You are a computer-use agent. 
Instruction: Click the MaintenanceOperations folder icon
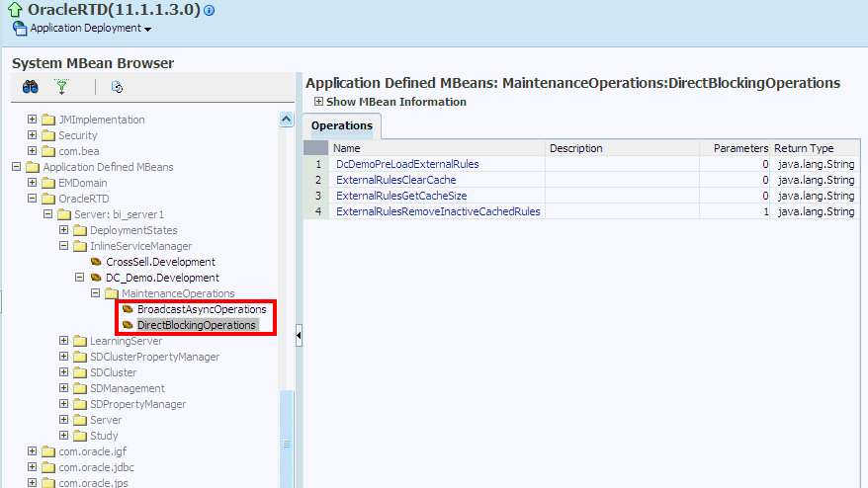coord(112,293)
